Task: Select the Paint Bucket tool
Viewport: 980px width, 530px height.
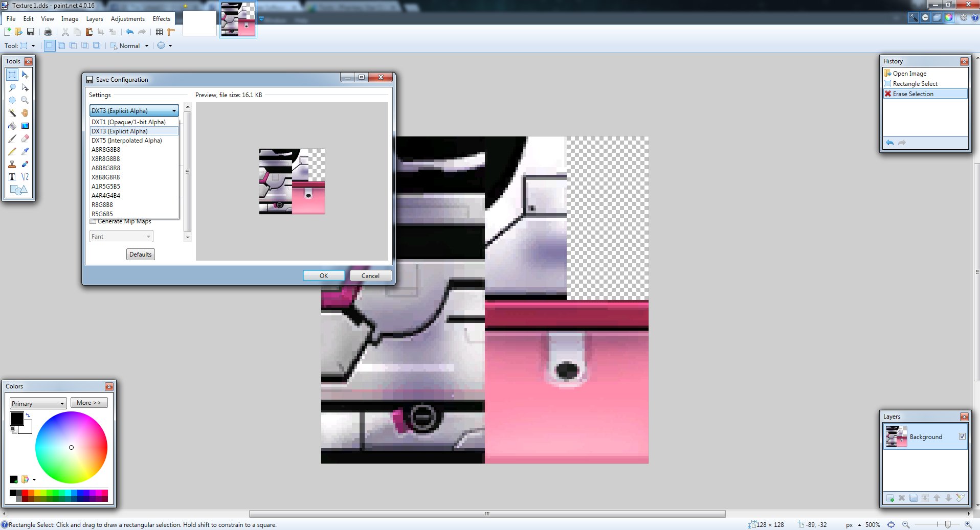Action: click(x=12, y=126)
